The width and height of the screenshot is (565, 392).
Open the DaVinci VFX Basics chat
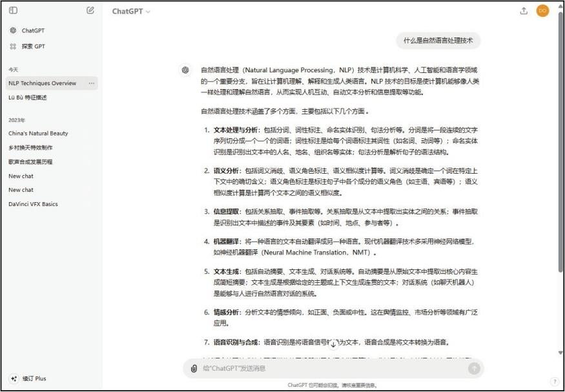[33, 204]
